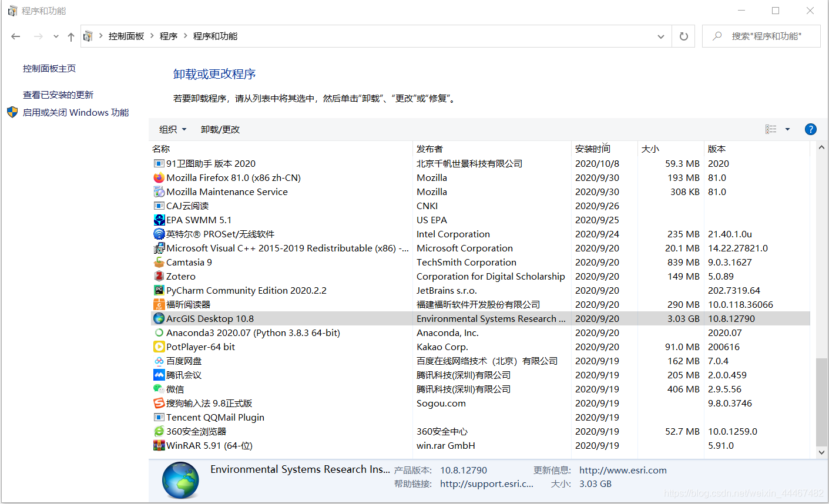Click the 搜狗输入法 icon
The width and height of the screenshot is (829, 504).
click(159, 403)
